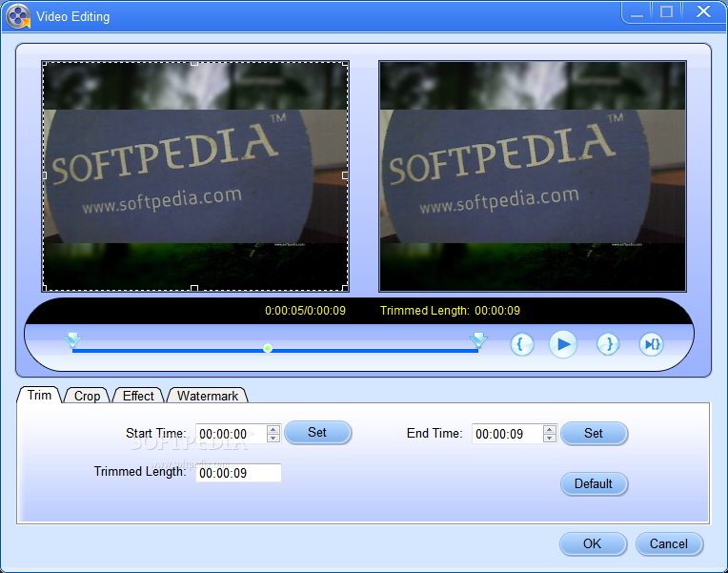Click the top-middle crop handle
Viewport: 728px width, 573px height.
pyautogui.click(x=194, y=63)
